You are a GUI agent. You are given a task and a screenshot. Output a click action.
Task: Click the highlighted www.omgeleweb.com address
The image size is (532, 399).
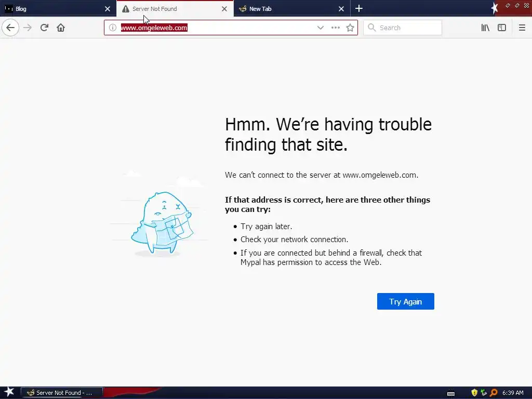pyautogui.click(x=154, y=28)
